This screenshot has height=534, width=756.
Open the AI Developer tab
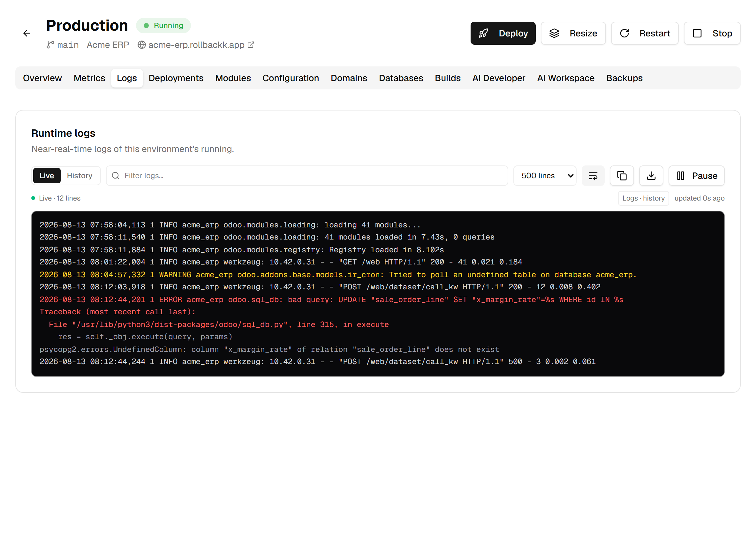pos(498,78)
